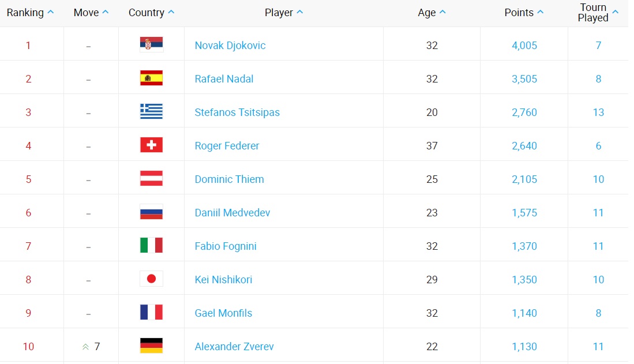Viewport: 634px width, 364px height.
Task: Click the Greece flag icon
Action: coord(151,112)
